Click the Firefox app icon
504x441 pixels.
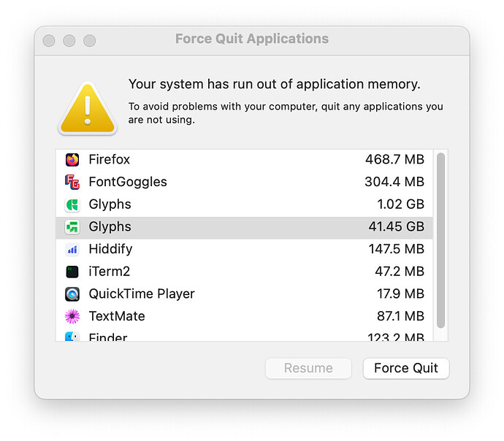pos(72,160)
